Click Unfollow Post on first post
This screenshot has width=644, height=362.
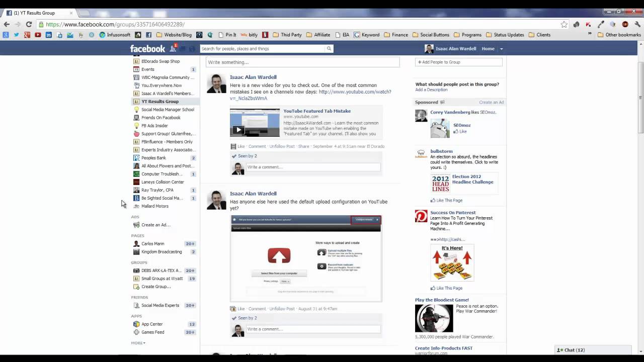click(x=282, y=146)
